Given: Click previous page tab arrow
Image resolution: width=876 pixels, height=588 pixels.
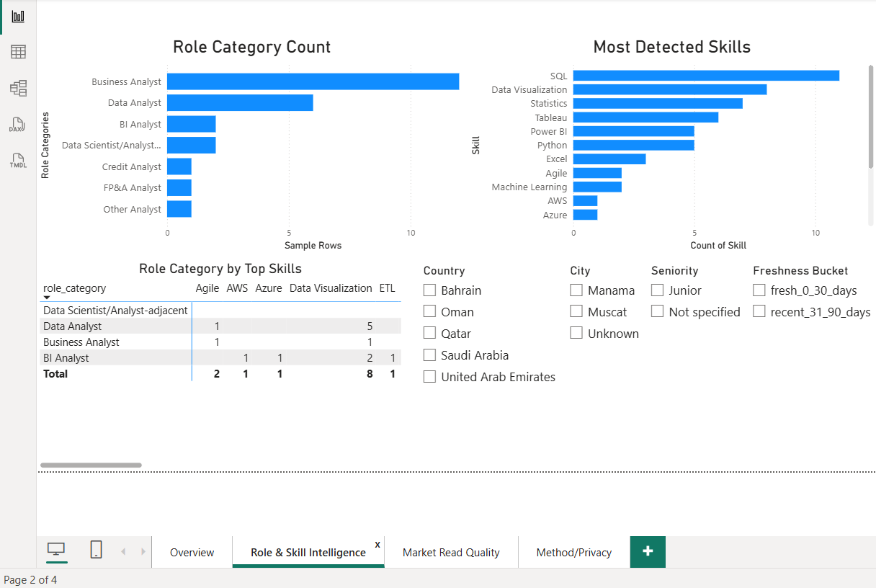Looking at the screenshot, I should (123, 552).
